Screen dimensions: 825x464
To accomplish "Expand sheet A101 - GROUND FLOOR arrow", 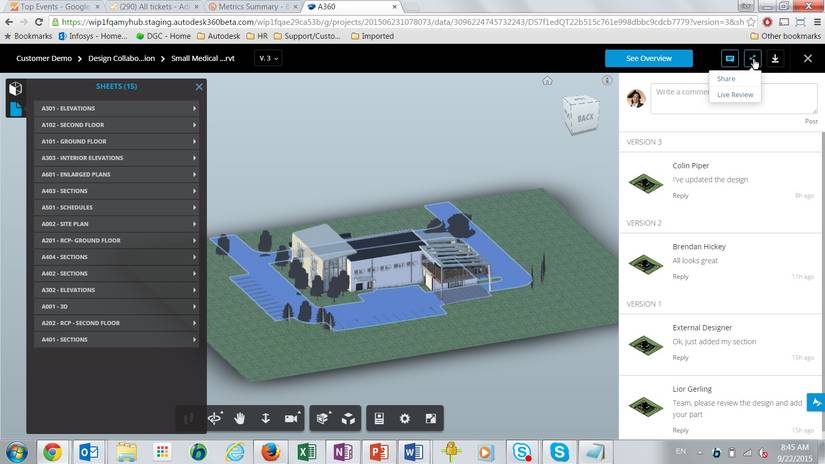I will pyautogui.click(x=195, y=142).
